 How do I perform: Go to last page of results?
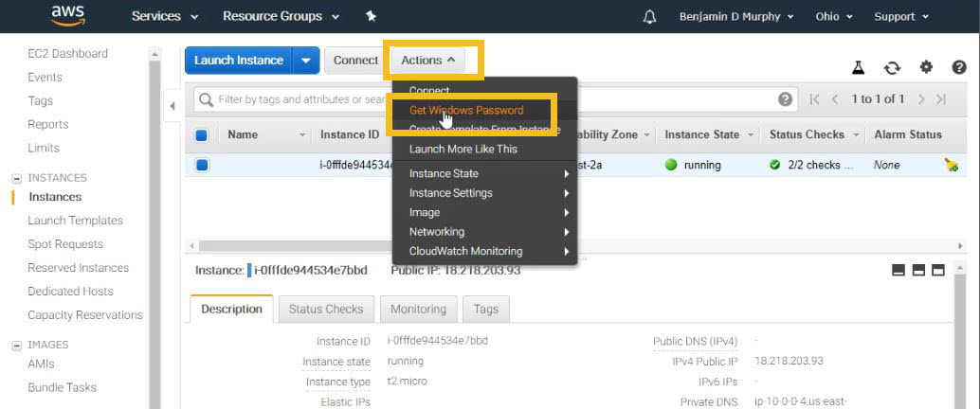click(941, 99)
